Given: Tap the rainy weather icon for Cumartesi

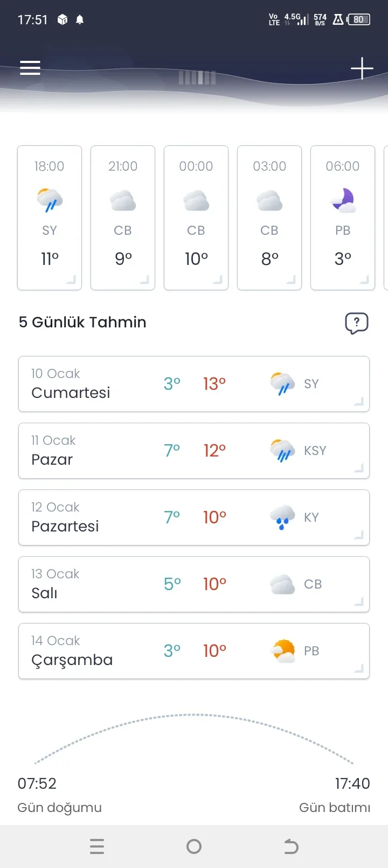Looking at the screenshot, I should [282, 384].
